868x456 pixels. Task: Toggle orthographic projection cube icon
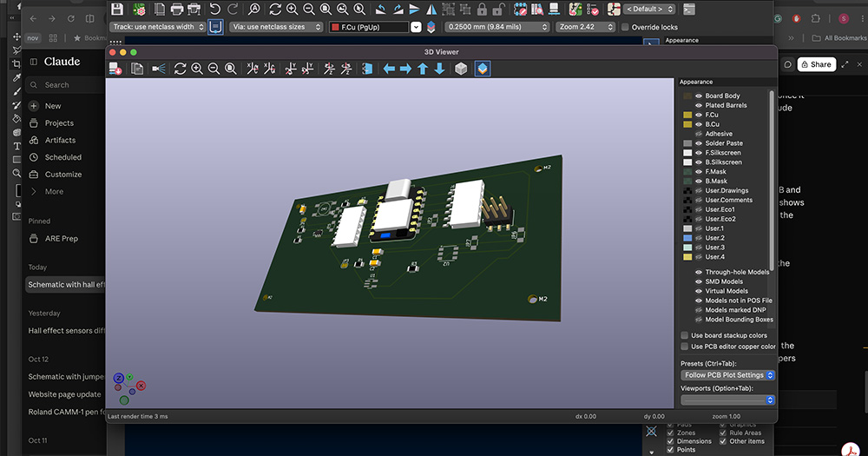click(461, 69)
